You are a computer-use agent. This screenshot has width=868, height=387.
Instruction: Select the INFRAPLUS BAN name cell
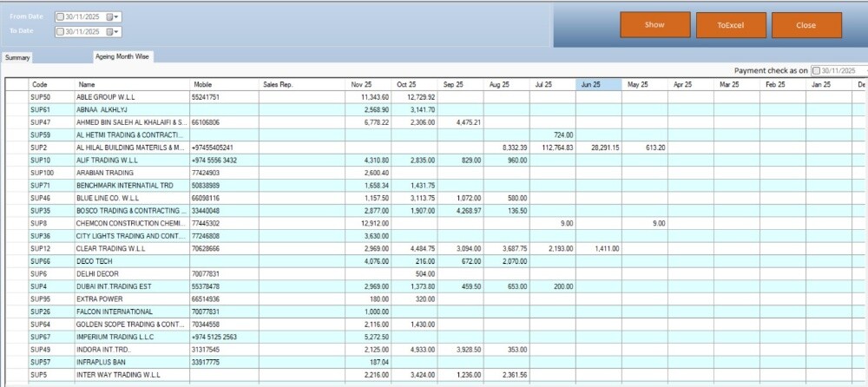[132, 363]
